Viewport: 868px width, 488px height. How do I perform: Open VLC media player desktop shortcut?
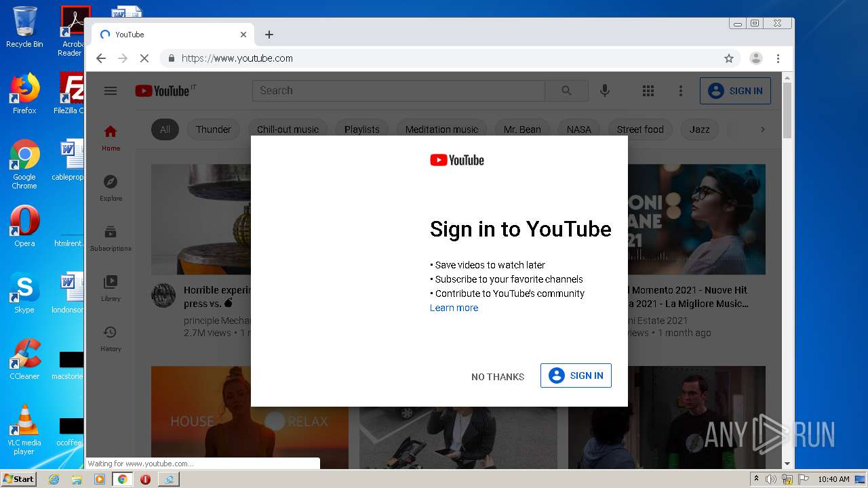point(24,430)
